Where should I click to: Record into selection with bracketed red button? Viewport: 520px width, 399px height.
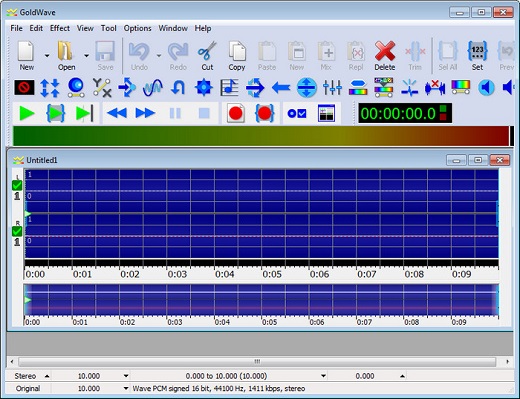[x=265, y=113]
